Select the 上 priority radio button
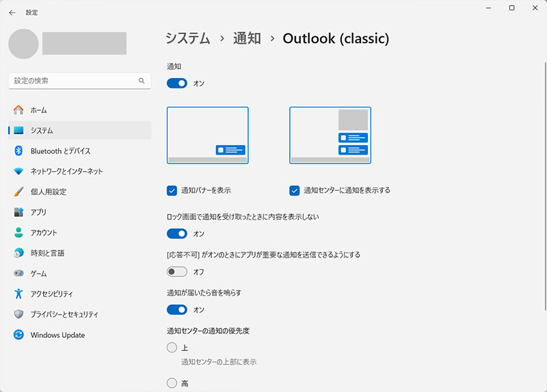547x392 pixels. pos(172,348)
